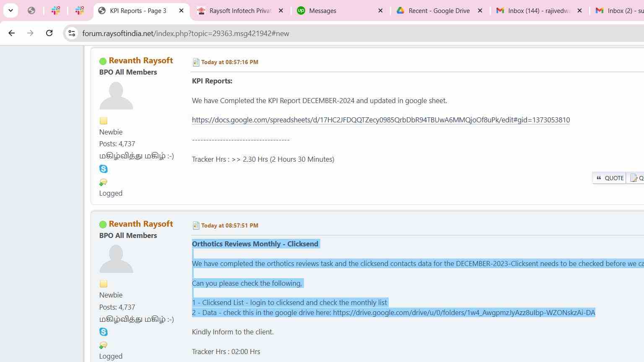
Task: Click Skype icon in first post
Action: point(104,169)
